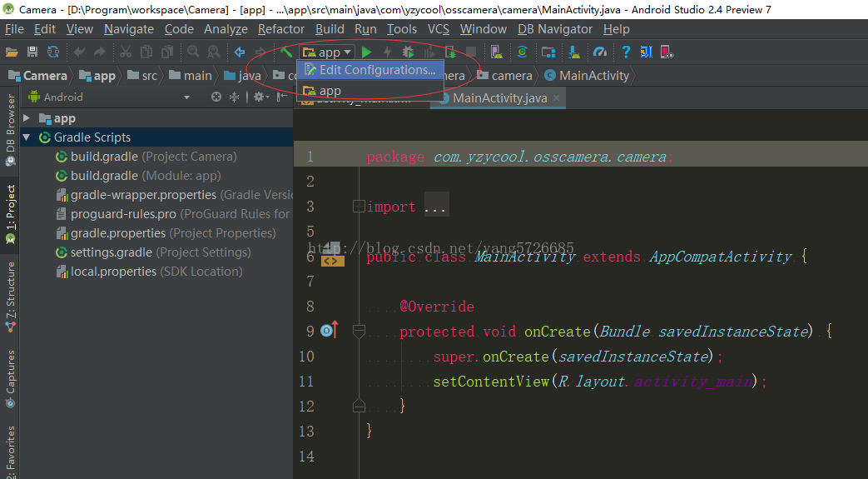Expand the app module tree node
The width and height of the screenshot is (868, 479).
coord(26,118)
